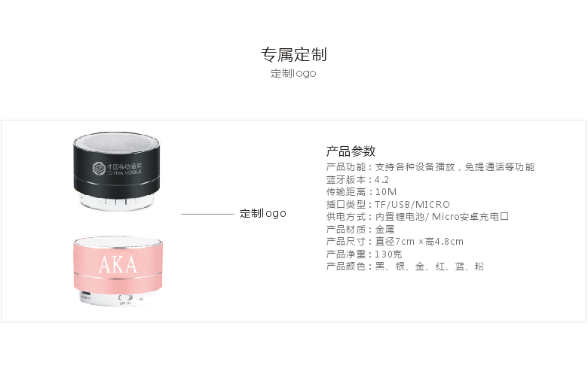This screenshot has height=378, width=588.
Task: Click the silver mesh grille of the black speaker
Action: coord(117,142)
